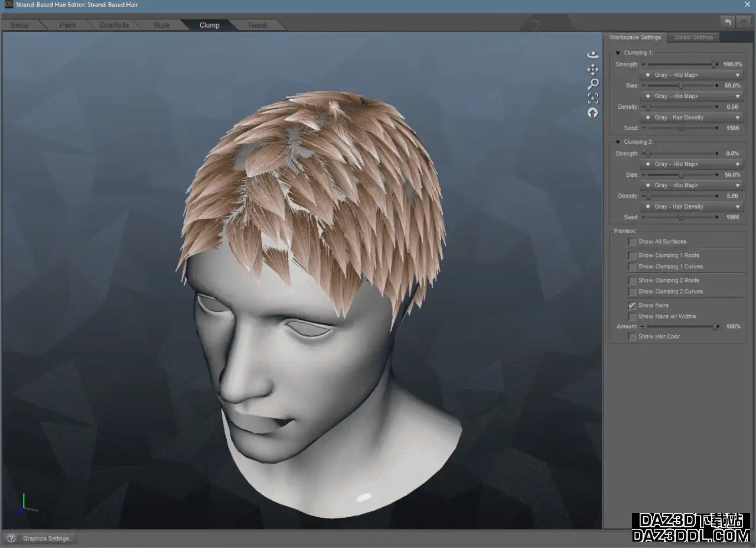Click plus on Clumping 1 Strength slider
Image resolution: width=756 pixels, height=548 pixels.
tap(717, 64)
